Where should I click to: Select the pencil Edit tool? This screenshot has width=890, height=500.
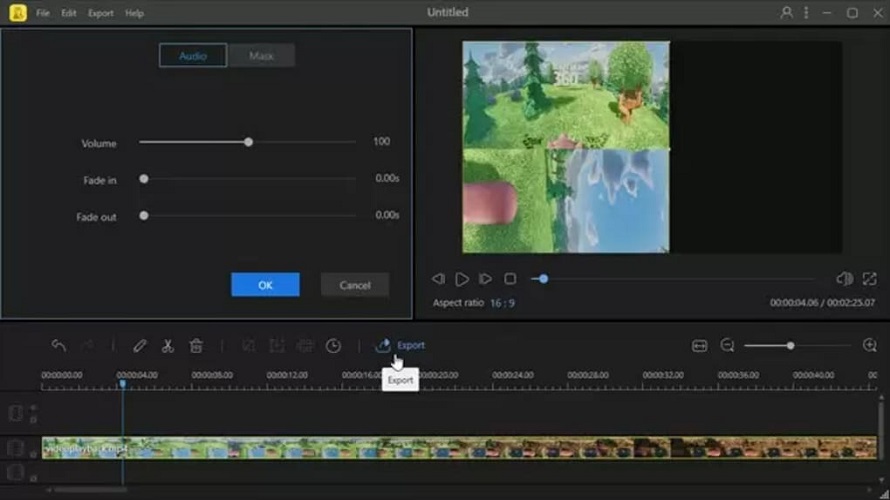(140, 346)
